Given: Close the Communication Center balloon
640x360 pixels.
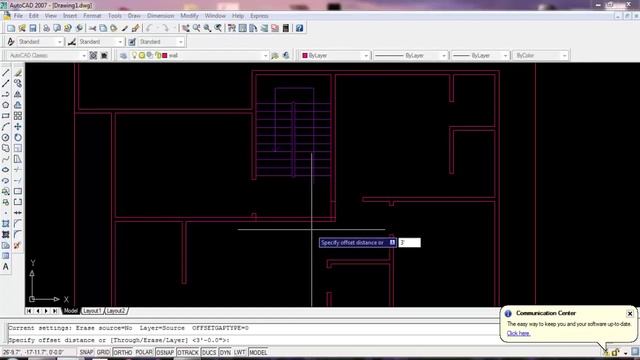Looking at the screenshot, I should point(630,313).
